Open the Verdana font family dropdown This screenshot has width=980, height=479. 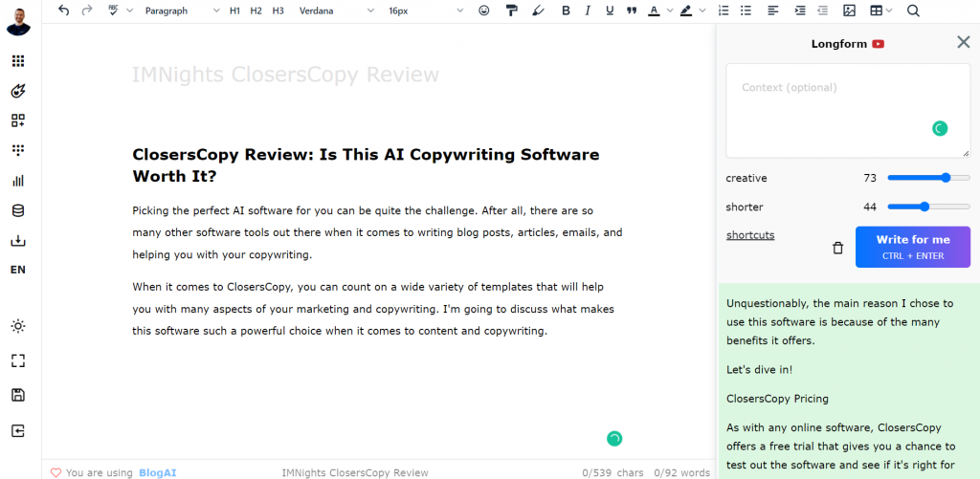pyautogui.click(x=336, y=11)
